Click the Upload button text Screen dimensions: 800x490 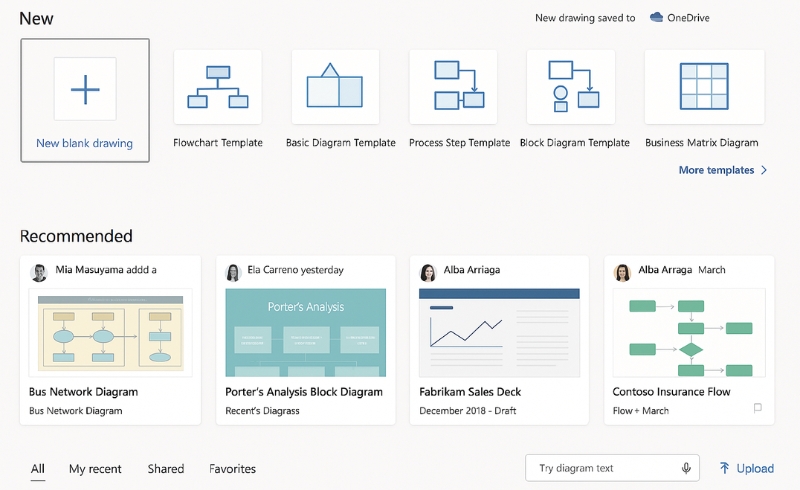755,469
